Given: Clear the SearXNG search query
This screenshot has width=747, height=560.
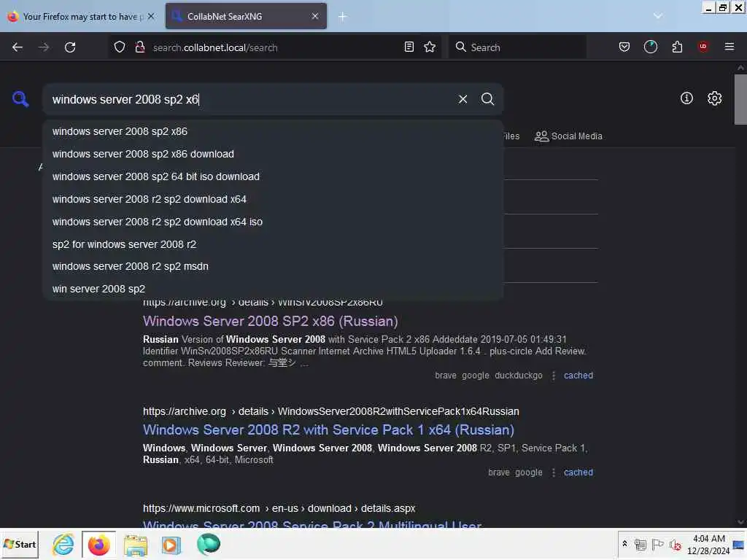Looking at the screenshot, I should pyautogui.click(x=462, y=99).
